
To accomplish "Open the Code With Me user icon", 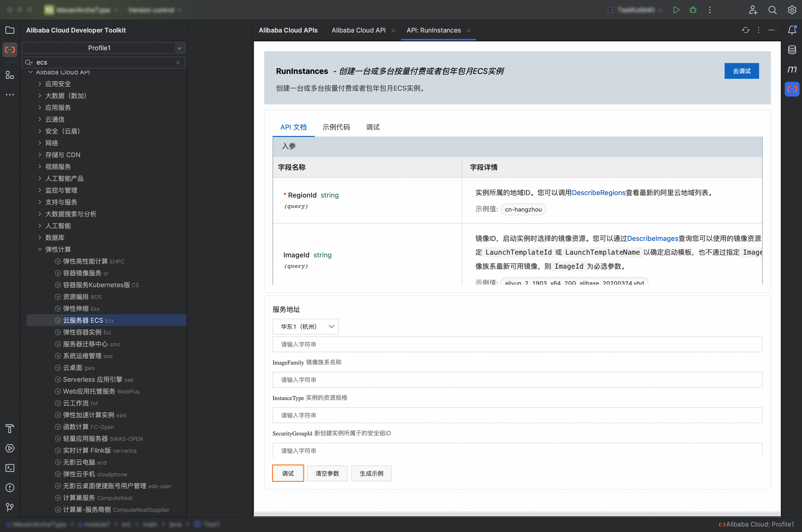I will (753, 10).
